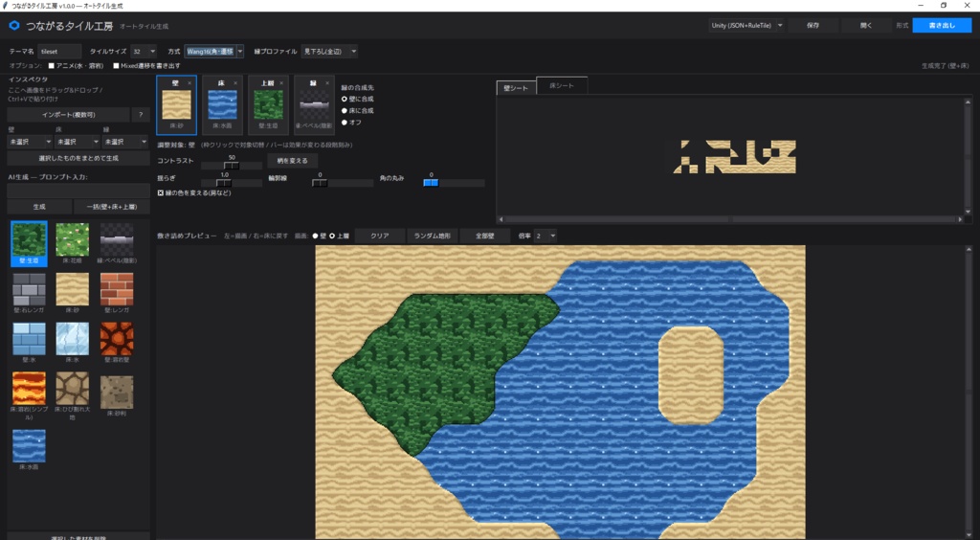Select 壁 as the drawing mode radio
Viewport: 980px width, 540px height.
315,236
